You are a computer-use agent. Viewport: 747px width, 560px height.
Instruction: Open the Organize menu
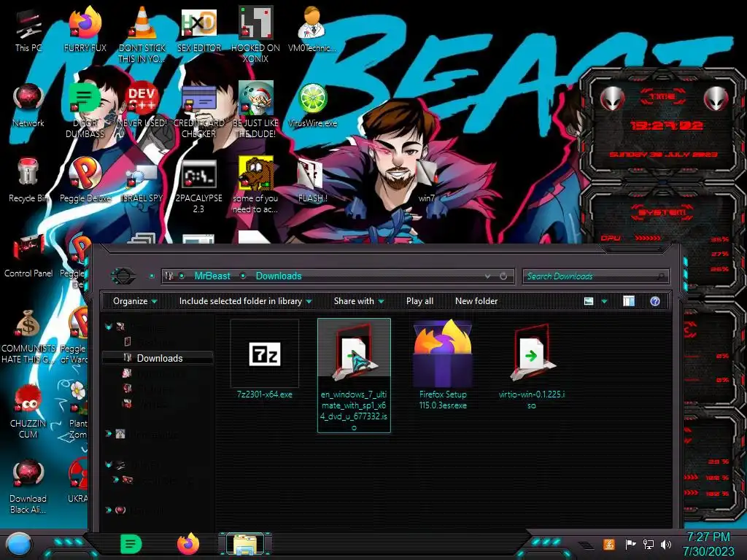[134, 301]
